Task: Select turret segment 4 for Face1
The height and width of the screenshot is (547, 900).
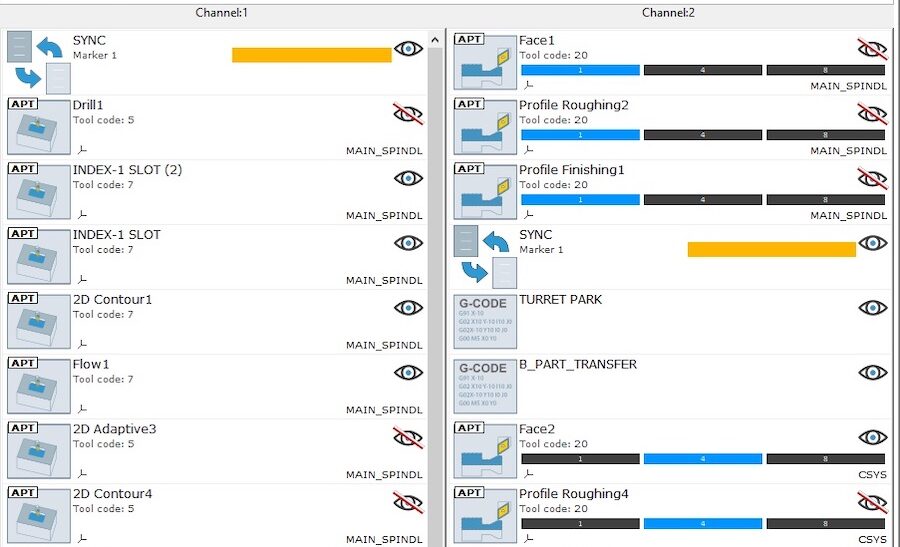Action: click(x=703, y=70)
